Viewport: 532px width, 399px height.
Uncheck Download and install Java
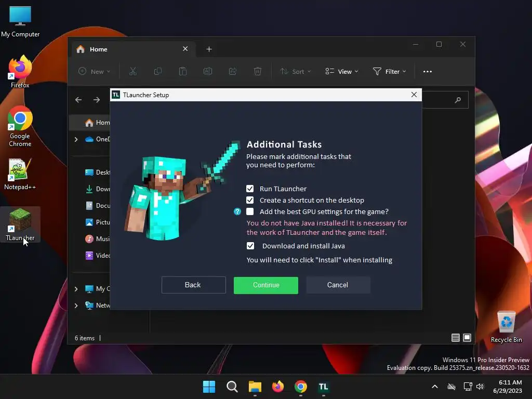click(x=250, y=246)
